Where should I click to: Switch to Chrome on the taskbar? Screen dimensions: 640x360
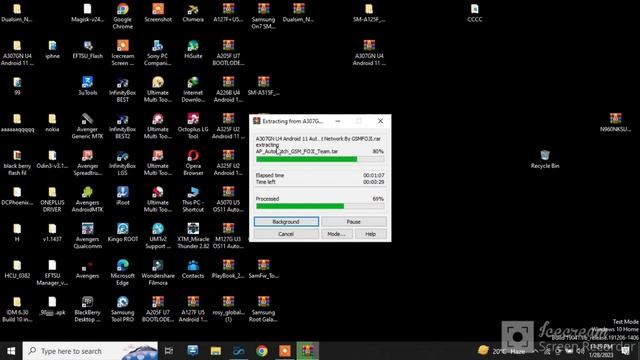tap(262, 351)
